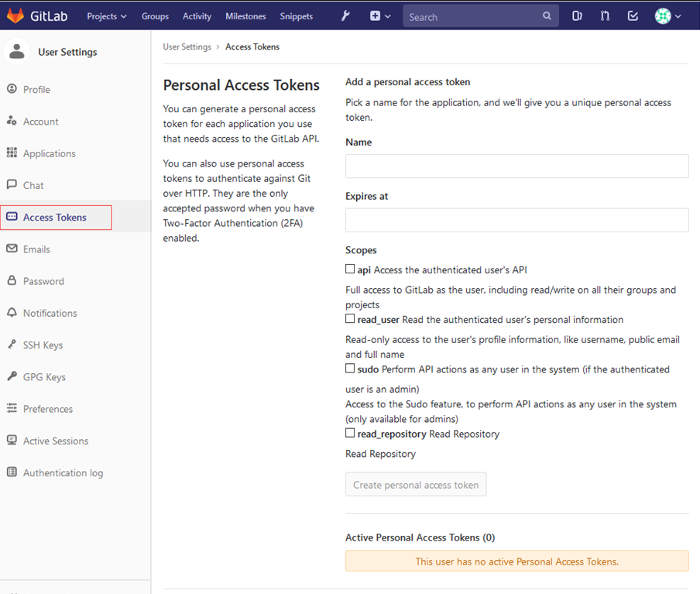Go to Applications settings

tap(49, 153)
